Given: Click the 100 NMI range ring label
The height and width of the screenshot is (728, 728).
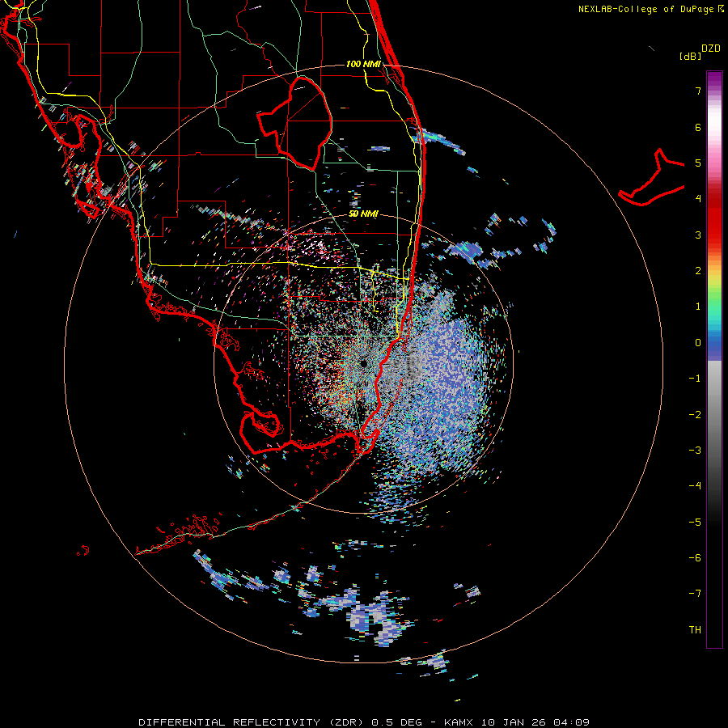Looking at the screenshot, I should tap(363, 64).
